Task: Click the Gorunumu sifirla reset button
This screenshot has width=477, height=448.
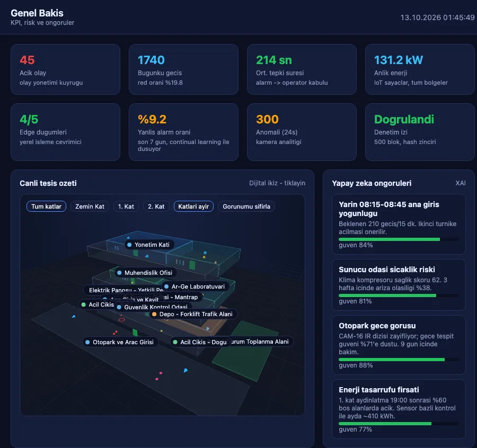Action: (246, 207)
